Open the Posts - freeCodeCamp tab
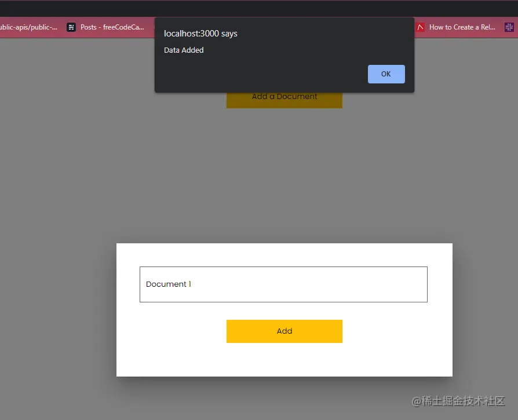Screen dimensions: 518x420 click(110, 27)
